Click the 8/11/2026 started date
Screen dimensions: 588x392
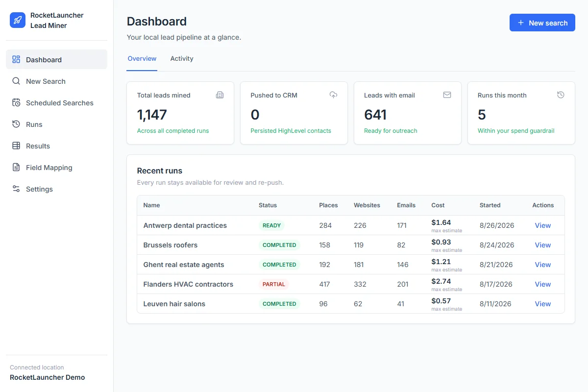(495, 304)
